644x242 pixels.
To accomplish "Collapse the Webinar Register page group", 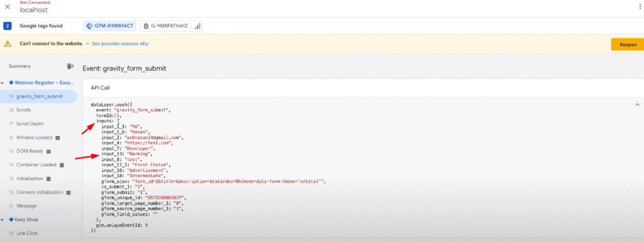I will click(x=3, y=83).
